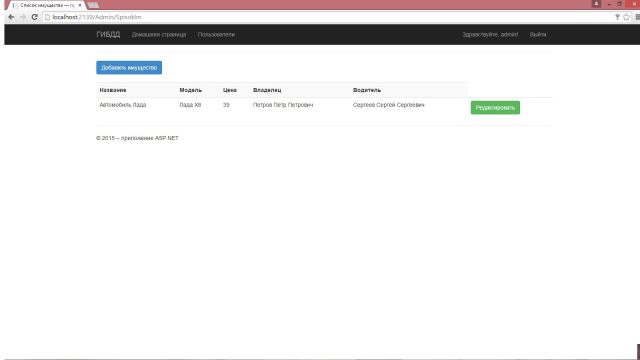Select driver Сергеев Сергей Сергеевич

click(389, 105)
